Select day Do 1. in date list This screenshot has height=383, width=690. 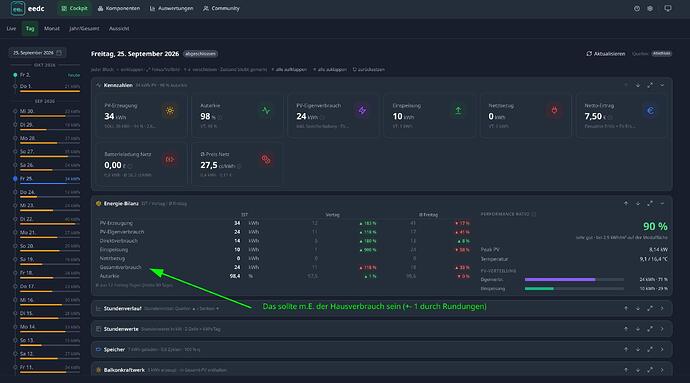(x=47, y=87)
